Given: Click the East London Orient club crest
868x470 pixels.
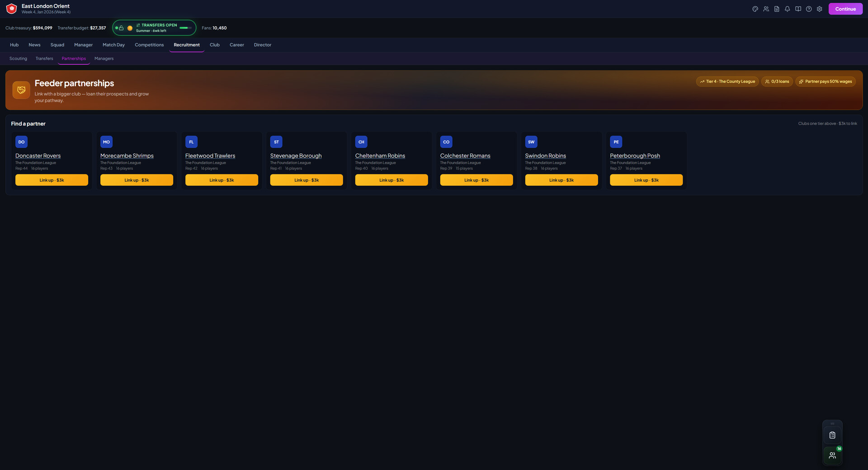Looking at the screenshot, I should click(x=12, y=9).
